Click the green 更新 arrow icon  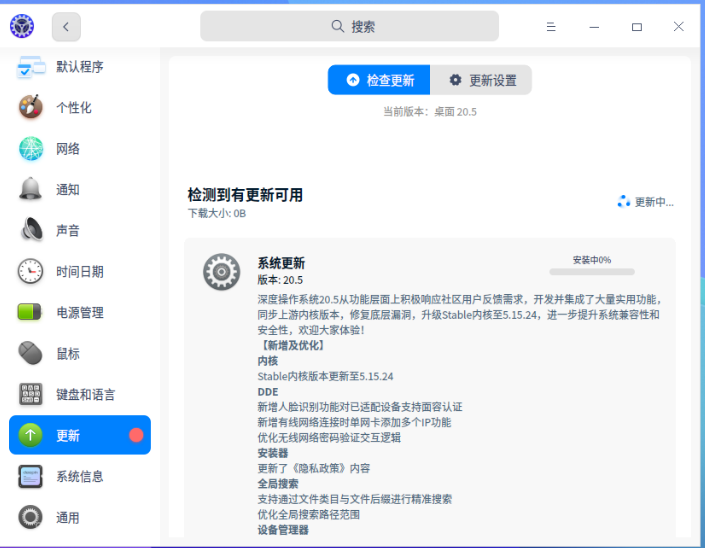coord(31,435)
